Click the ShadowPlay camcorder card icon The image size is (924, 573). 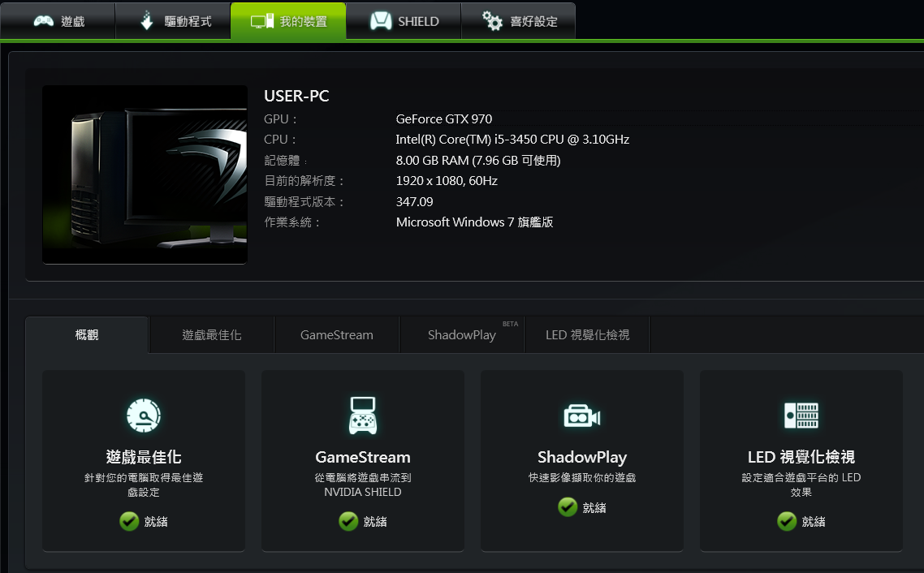[582, 416]
